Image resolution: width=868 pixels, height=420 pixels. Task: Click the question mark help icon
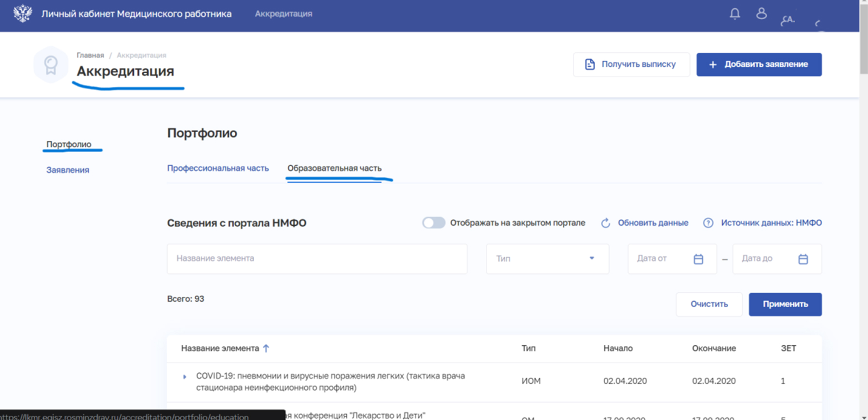(x=708, y=223)
